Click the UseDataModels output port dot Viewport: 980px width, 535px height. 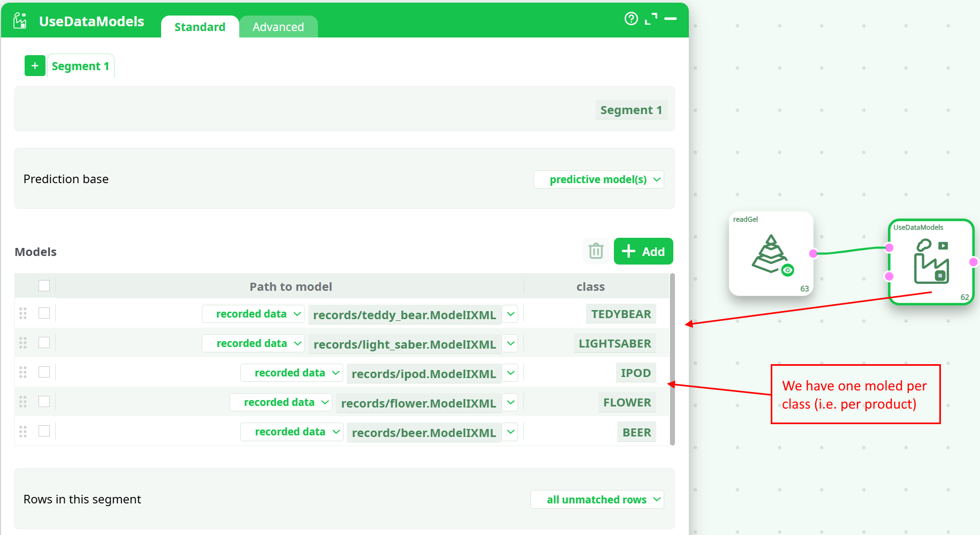(973, 262)
